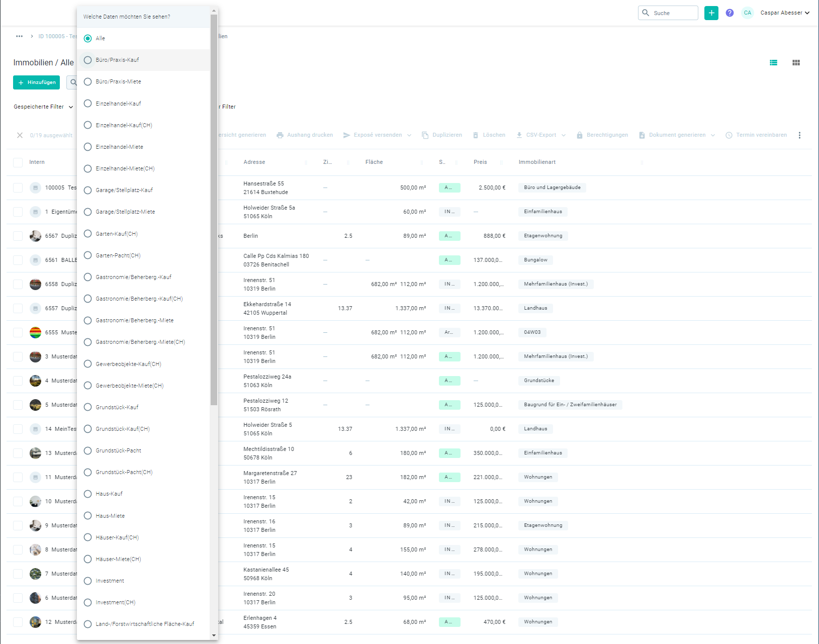This screenshot has height=644, width=819.
Task: Sort by Adresse column header
Action: coord(254,162)
